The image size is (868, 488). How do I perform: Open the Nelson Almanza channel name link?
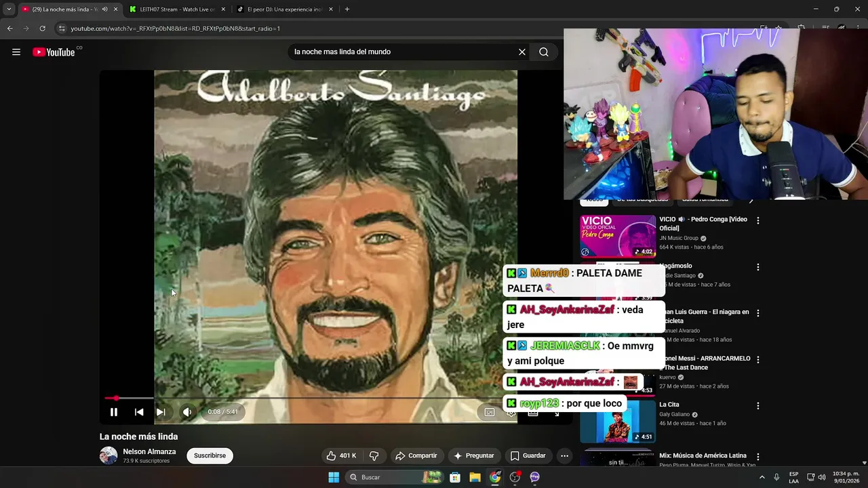(x=149, y=451)
